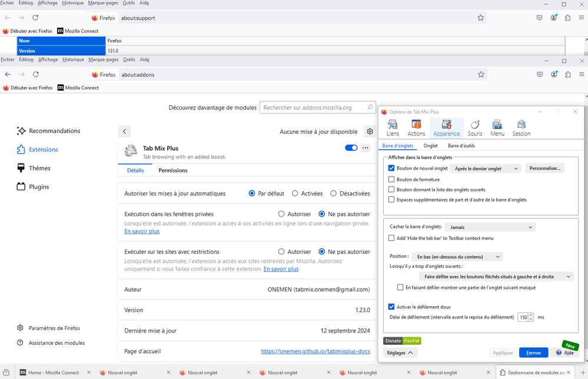
Task: Click the search magnifier in addons search box
Action: click(370, 107)
